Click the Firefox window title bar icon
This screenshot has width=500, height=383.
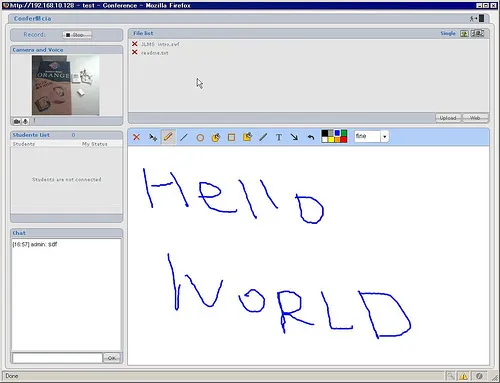pyautogui.click(x=6, y=5)
